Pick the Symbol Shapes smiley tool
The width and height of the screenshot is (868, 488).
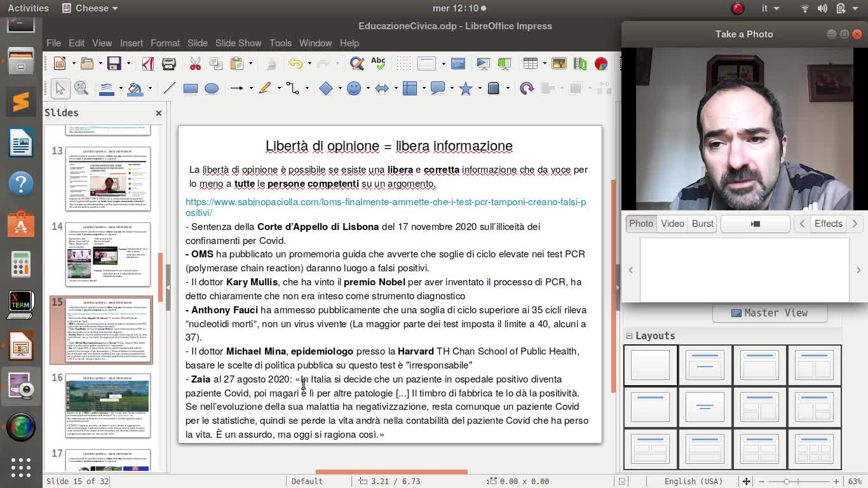pos(354,88)
